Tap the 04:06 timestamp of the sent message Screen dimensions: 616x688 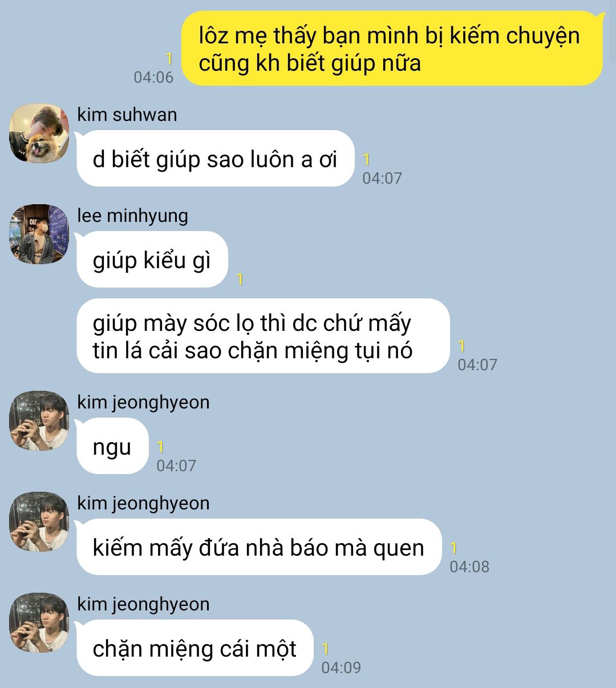[153, 78]
